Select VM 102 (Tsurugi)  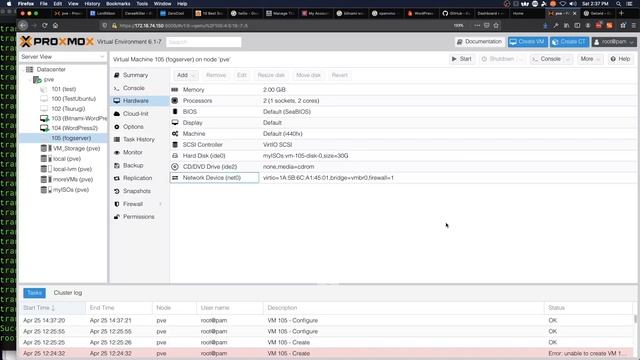coord(68,109)
